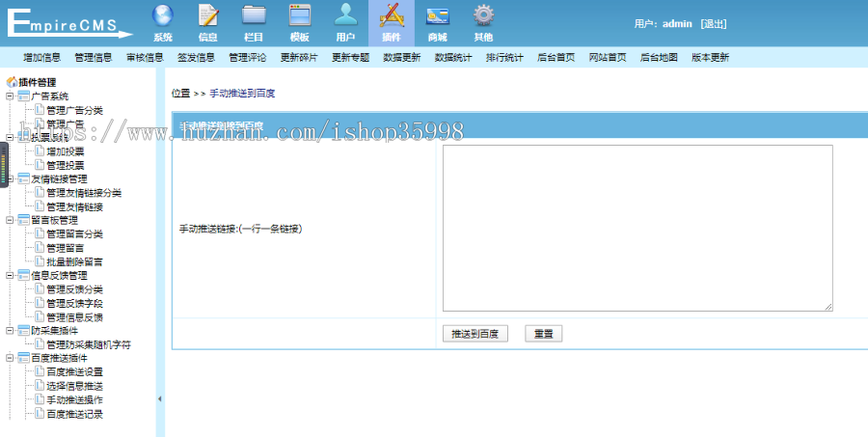
Task: Focus the 手动推送链接 text area
Action: 637,229
